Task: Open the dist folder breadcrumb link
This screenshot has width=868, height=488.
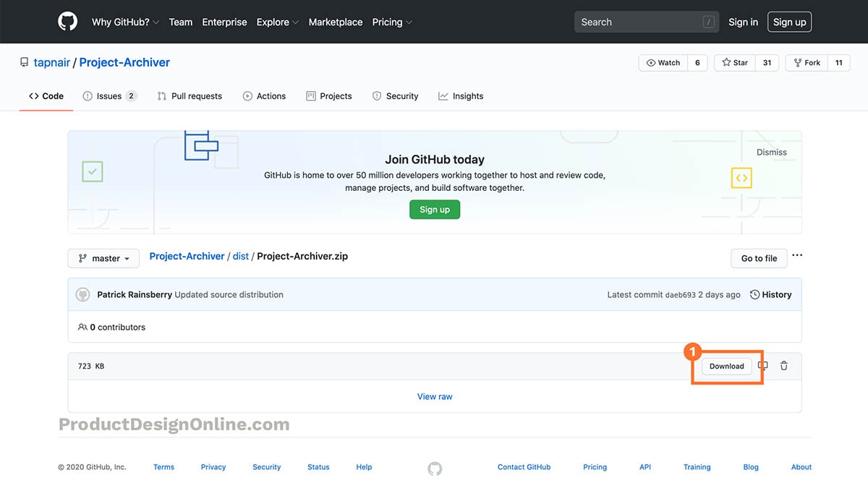Action: [241, 256]
